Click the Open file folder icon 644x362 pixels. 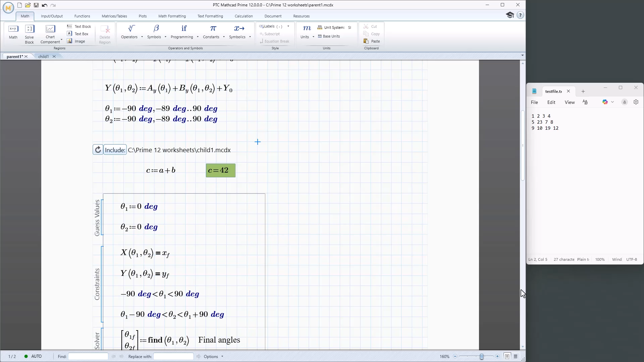point(28,5)
